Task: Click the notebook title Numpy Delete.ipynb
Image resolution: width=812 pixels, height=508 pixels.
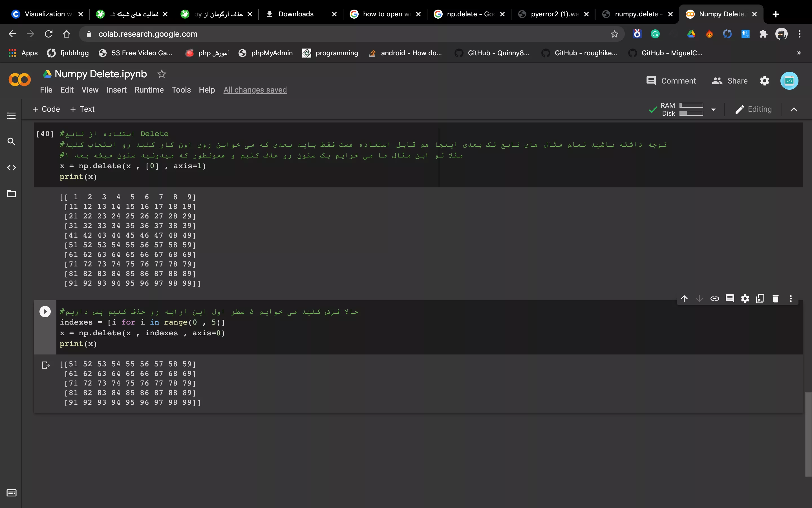Action: [x=101, y=74]
